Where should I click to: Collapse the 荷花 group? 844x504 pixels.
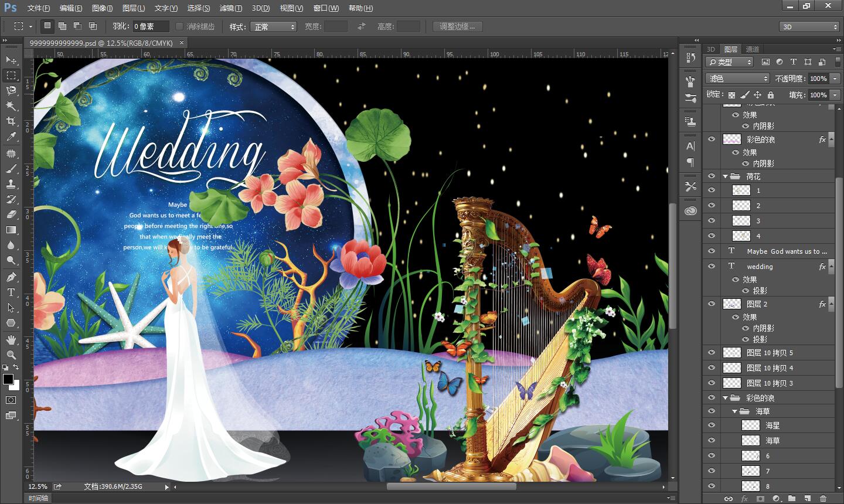click(725, 176)
